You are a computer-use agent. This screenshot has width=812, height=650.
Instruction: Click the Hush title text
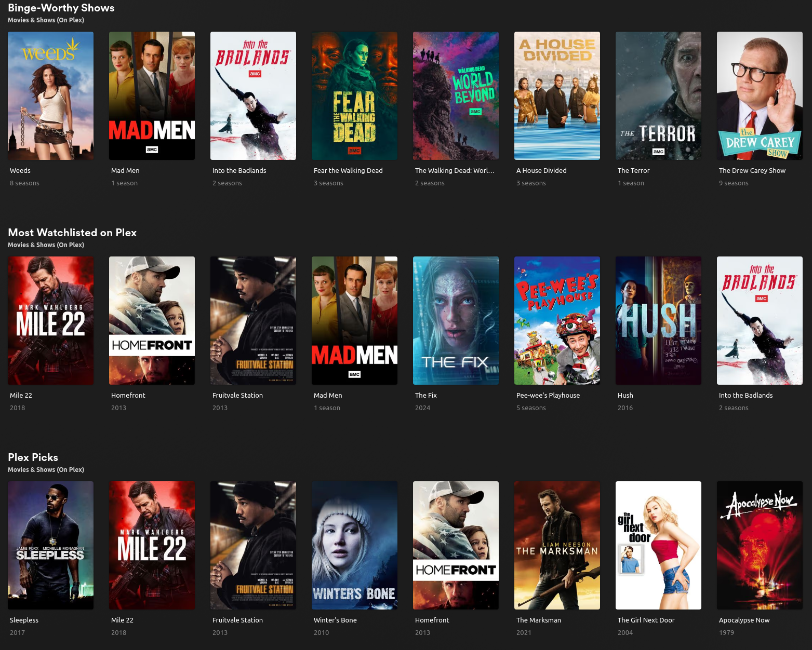pyautogui.click(x=625, y=395)
